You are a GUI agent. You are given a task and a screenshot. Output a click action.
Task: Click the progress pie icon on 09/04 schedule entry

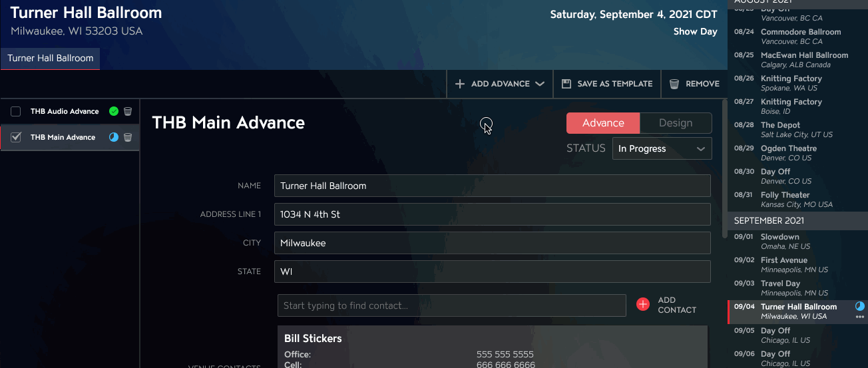tap(859, 306)
